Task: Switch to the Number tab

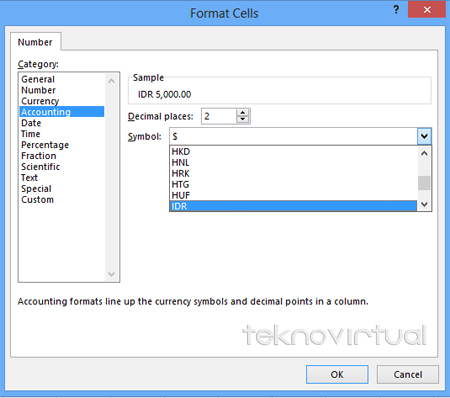Action: pos(35,42)
